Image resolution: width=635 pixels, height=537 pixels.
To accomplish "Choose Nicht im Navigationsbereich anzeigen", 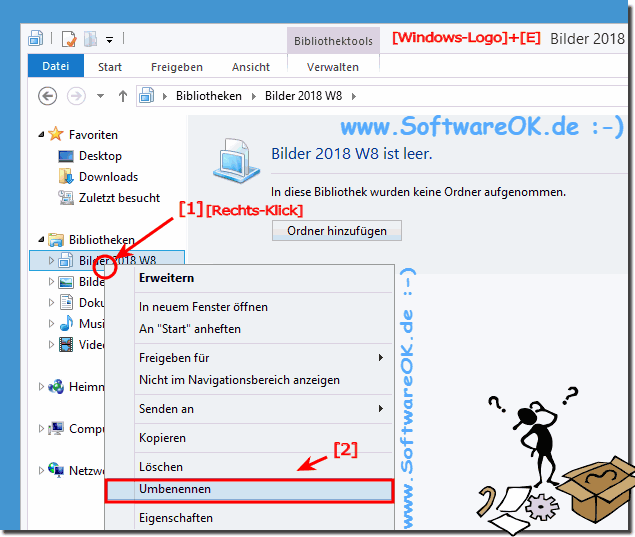I will click(x=249, y=380).
